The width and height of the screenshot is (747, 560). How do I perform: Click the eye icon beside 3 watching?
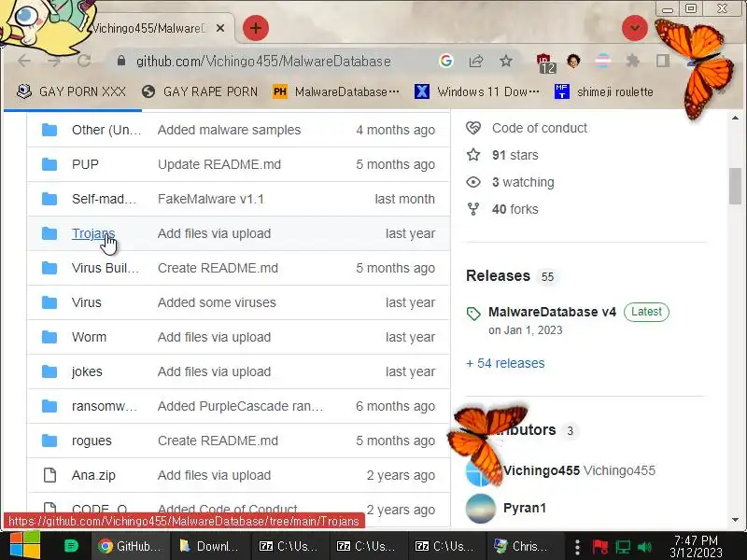click(x=473, y=182)
